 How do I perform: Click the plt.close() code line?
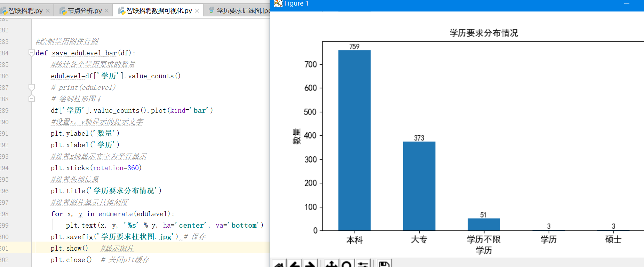pos(71,260)
